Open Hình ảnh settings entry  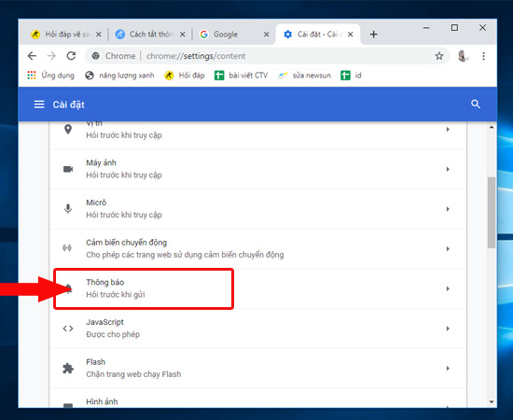(x=257, y=399)
